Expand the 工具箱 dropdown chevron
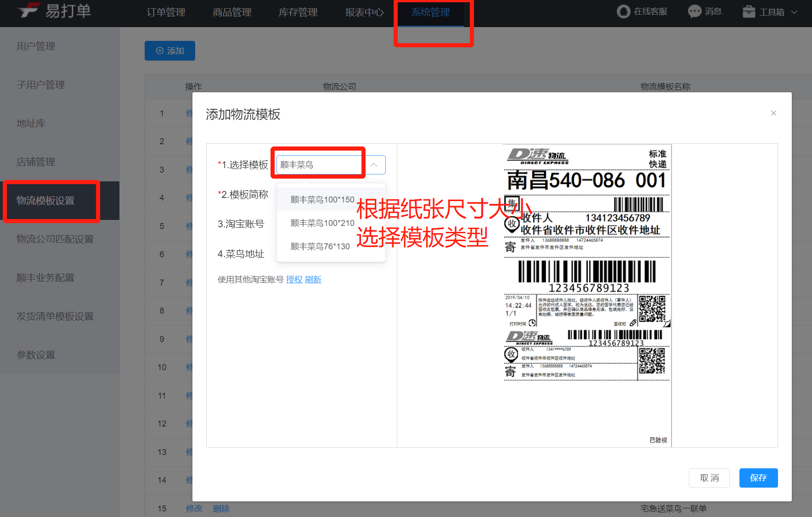Viewport: 812px width, 517px height. point(795,12)
